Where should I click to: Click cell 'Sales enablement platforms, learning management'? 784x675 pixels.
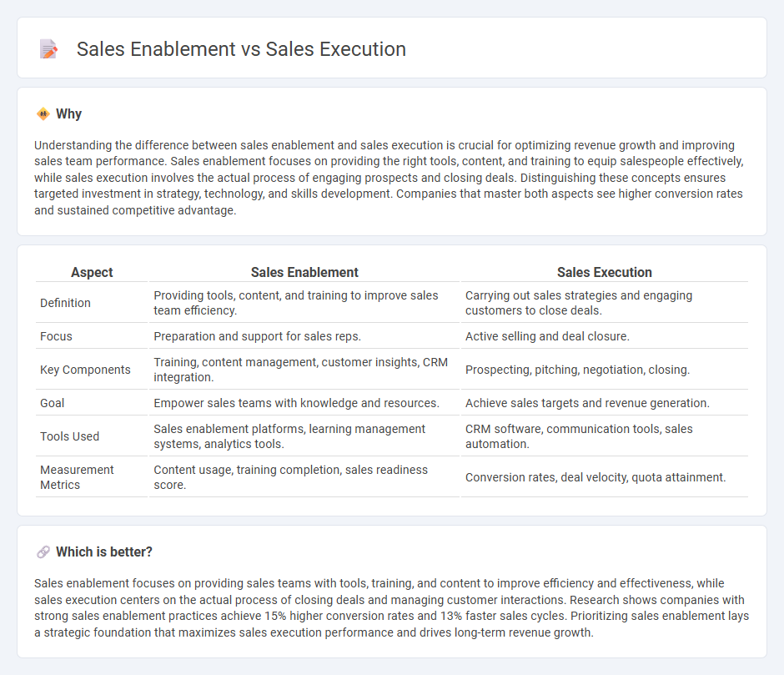(x=304, y=436)
